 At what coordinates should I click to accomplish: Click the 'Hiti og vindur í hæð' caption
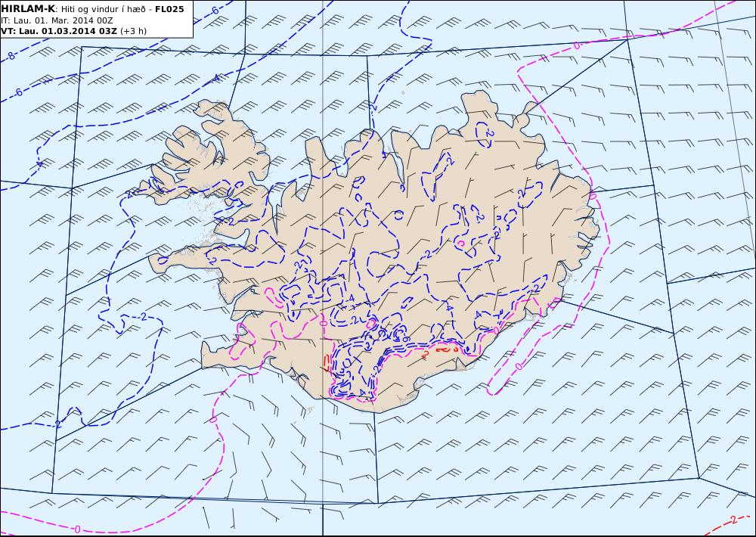tap(103, 10)
